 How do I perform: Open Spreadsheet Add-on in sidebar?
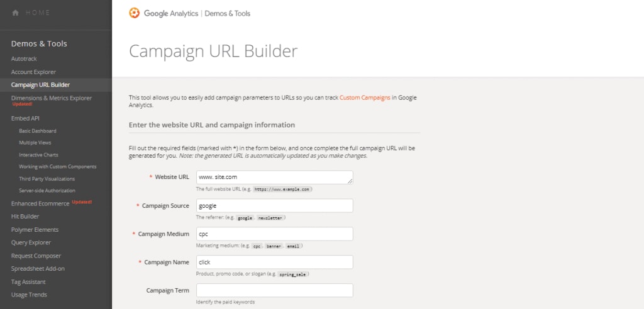[38, 268]
